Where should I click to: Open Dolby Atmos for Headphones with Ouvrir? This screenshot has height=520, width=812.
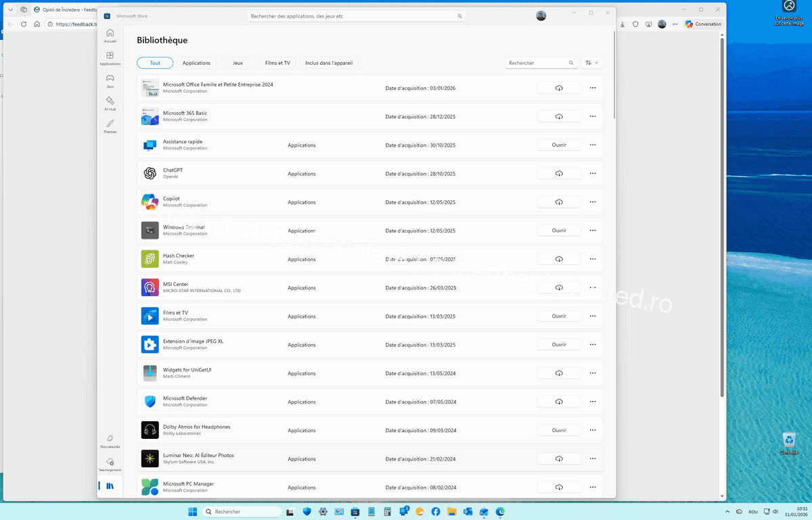pyautogui.click(x=559, y=430)
